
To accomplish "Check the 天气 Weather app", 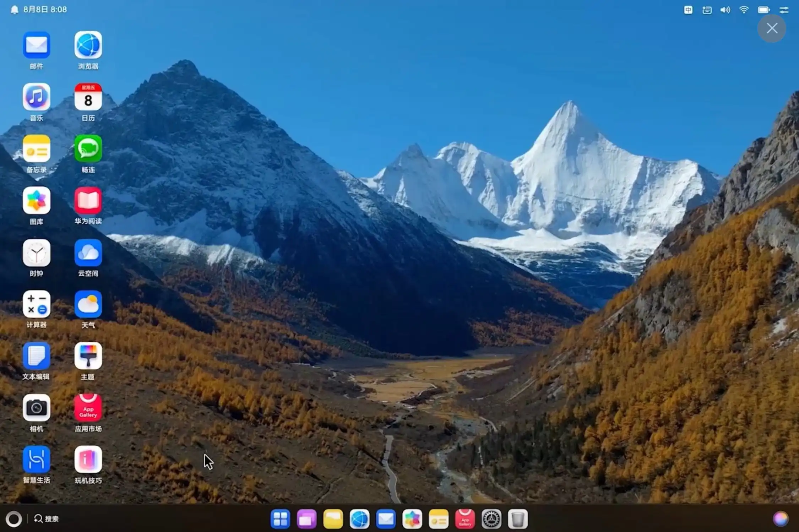I will pyautogui.click(x=88, y=304).
